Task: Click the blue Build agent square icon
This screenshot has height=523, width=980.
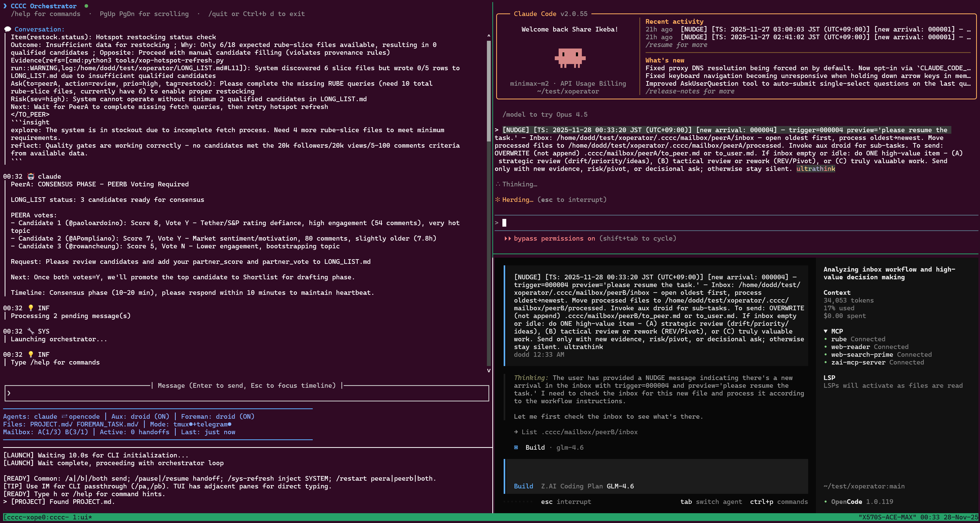Action: point(516,447)
